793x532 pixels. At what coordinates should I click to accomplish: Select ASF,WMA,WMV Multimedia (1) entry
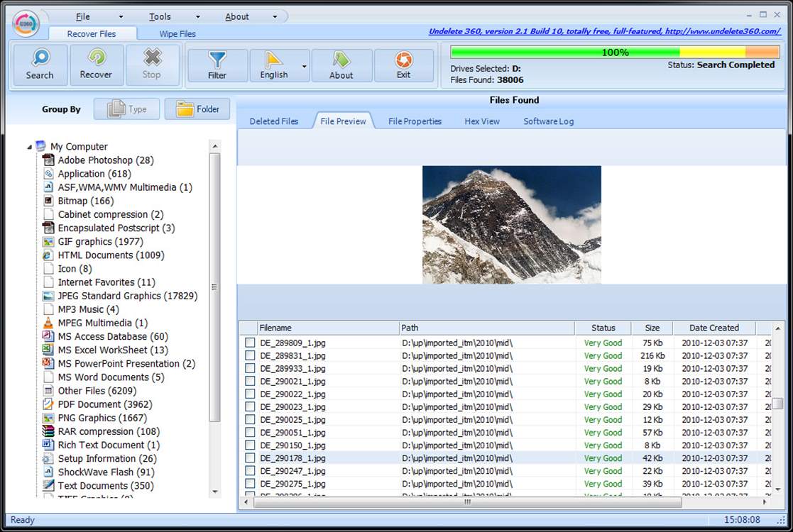pyautogui.click(x=125, y=187)
